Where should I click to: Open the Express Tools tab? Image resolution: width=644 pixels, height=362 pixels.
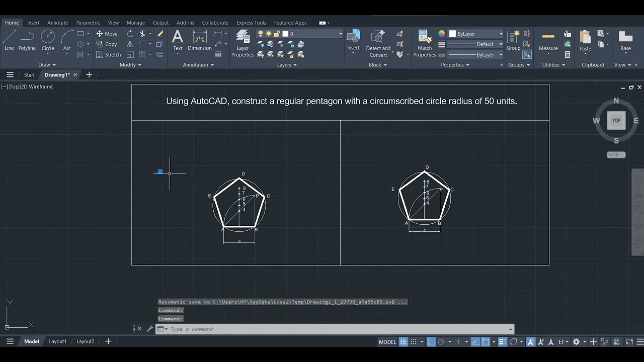click(251, 23)
